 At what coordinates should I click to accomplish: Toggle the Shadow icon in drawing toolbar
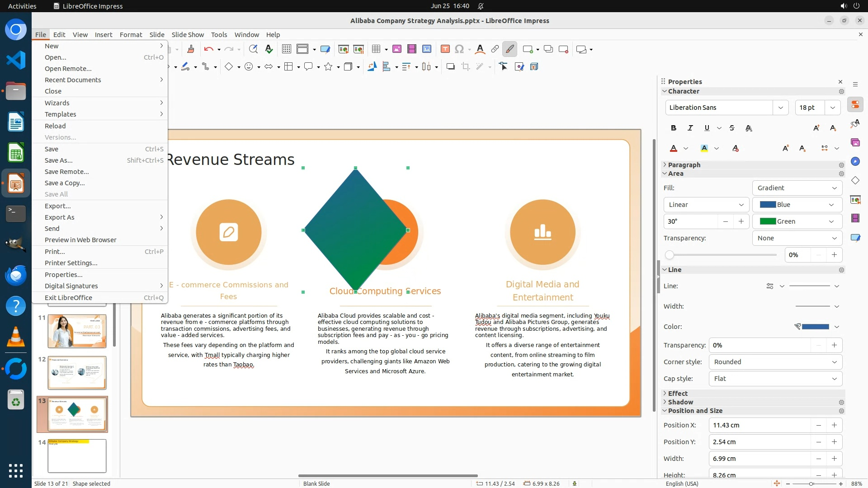tap(450, 66)
